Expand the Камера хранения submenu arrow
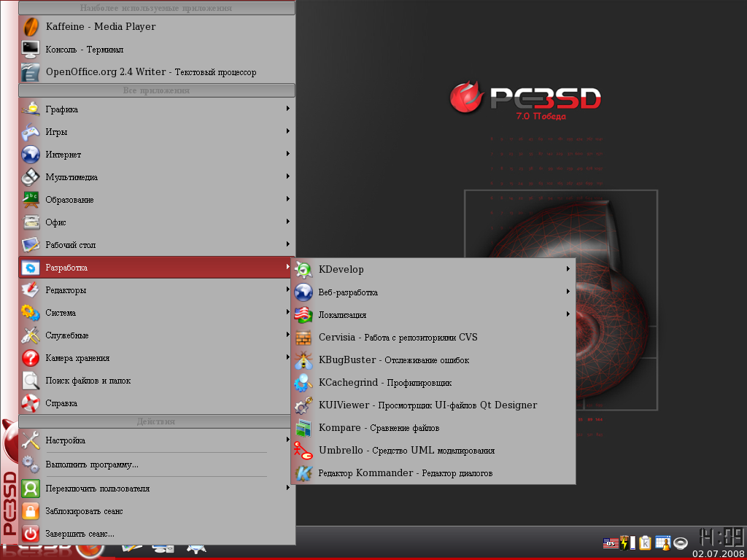This screenshot has width=747, height=560. [288, 357]
